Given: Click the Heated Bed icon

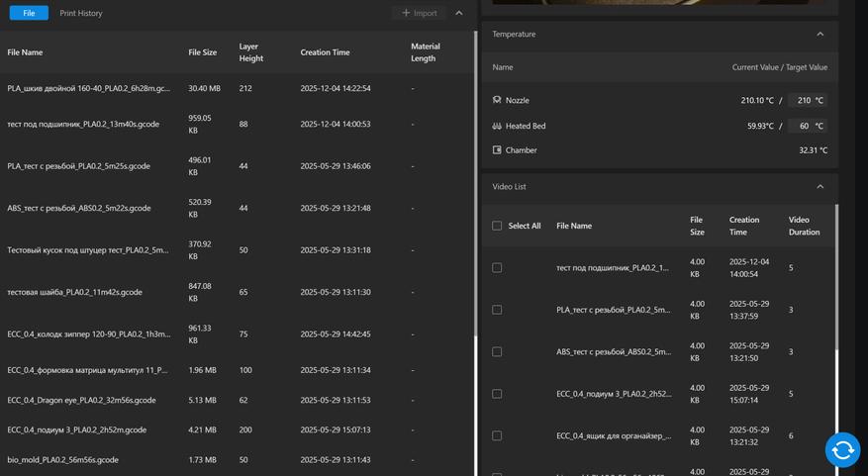Looking at the screenshot, I should pos(497,126).
